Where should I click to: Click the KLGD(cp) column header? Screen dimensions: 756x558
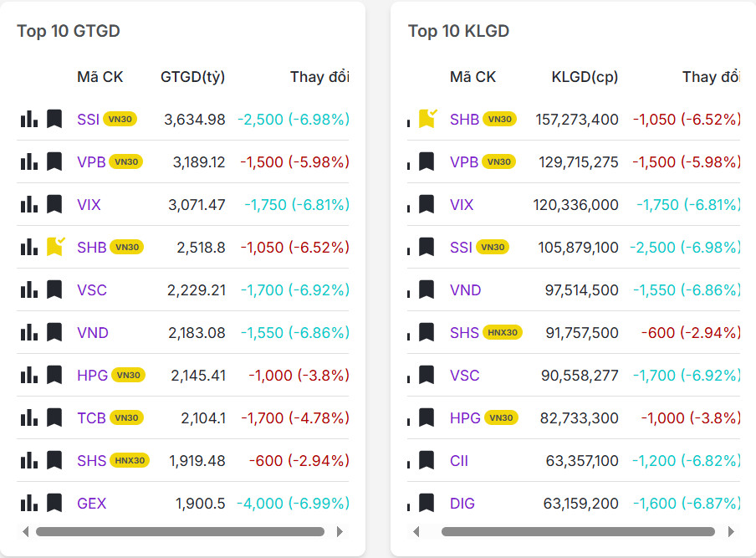click(x=585, y=77)
